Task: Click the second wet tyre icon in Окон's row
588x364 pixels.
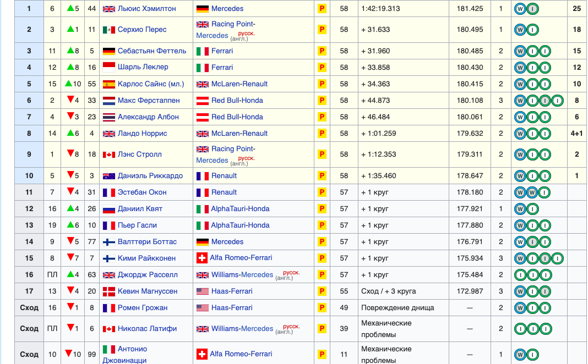Action: point(532,192)
